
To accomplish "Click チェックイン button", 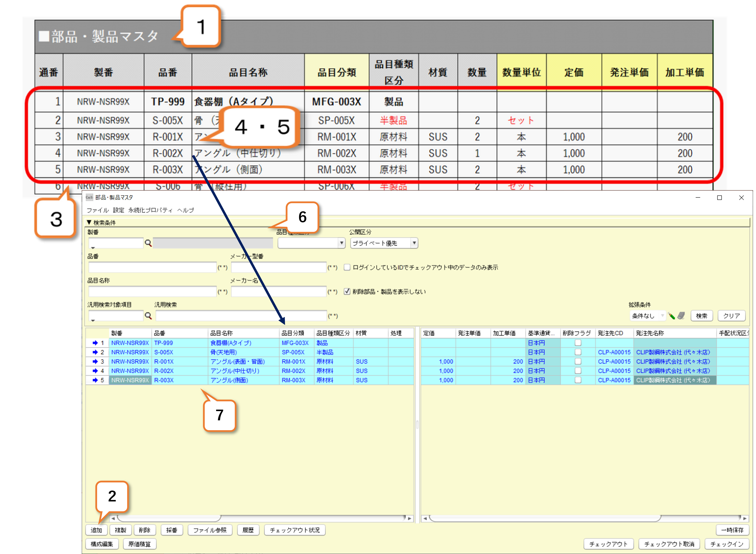I will coord(727,544).
